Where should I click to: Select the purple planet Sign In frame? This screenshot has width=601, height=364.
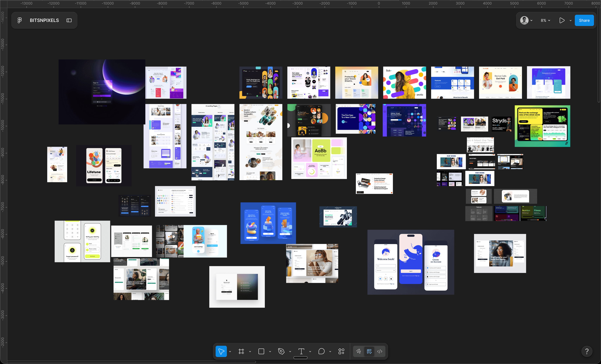coord(102,92)
